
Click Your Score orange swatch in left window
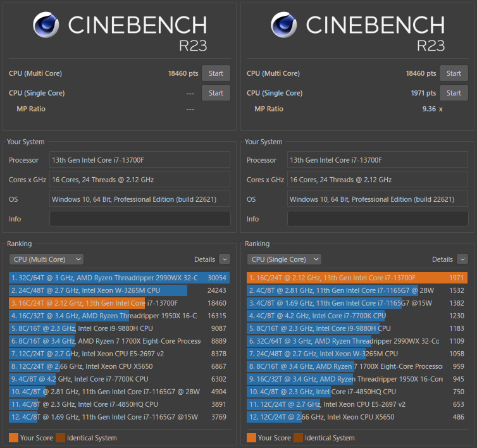[14, 438]
